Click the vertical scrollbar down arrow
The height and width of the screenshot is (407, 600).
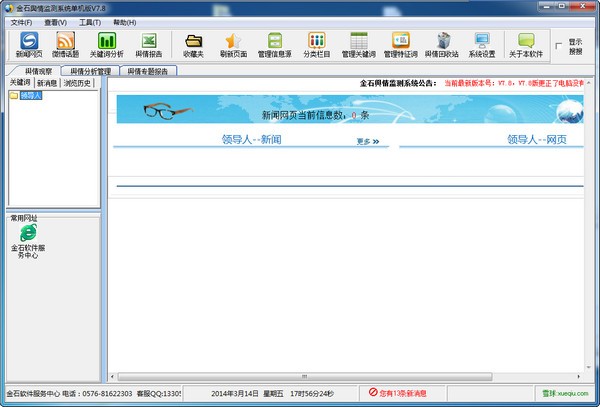tap(589, 367)
